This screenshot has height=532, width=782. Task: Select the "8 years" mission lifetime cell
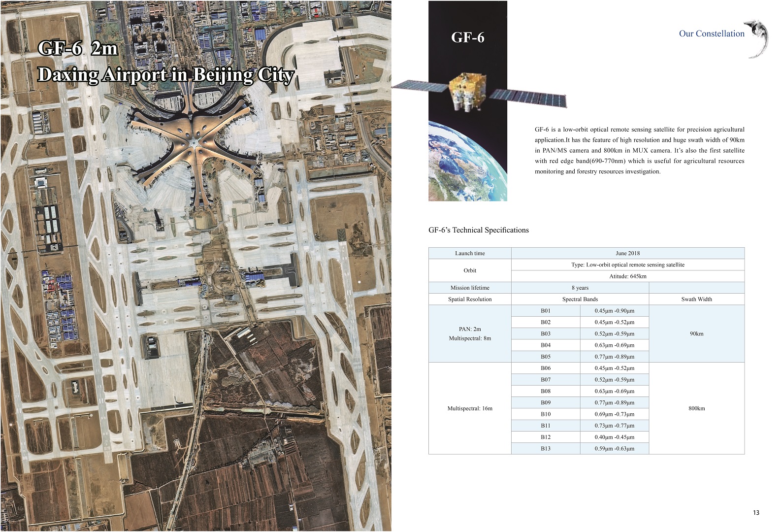click(580, 288)
